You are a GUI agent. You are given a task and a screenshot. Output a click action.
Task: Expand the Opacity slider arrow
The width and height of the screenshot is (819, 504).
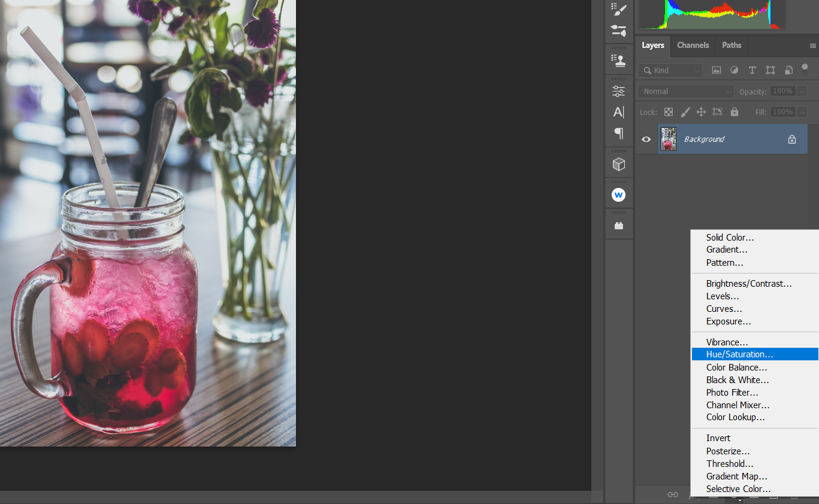point(802,92)
